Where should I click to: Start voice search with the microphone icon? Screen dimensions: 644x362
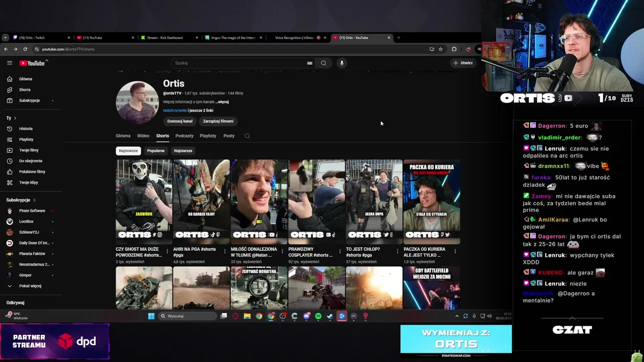tap(342, 63)
